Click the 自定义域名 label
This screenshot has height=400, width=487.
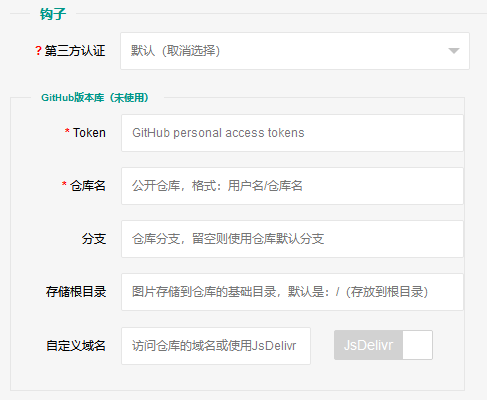(76, 345)
